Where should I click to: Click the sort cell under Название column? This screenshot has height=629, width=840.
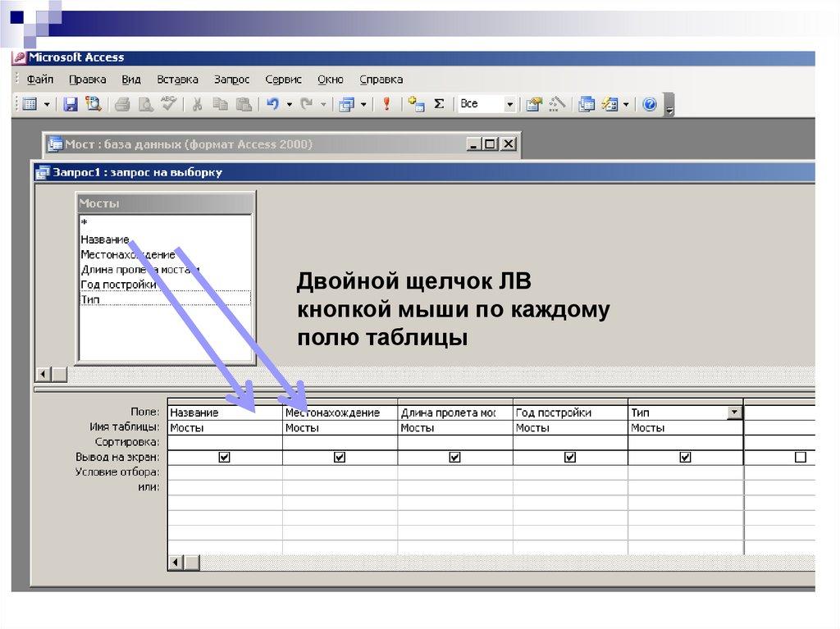pos(225,443)
